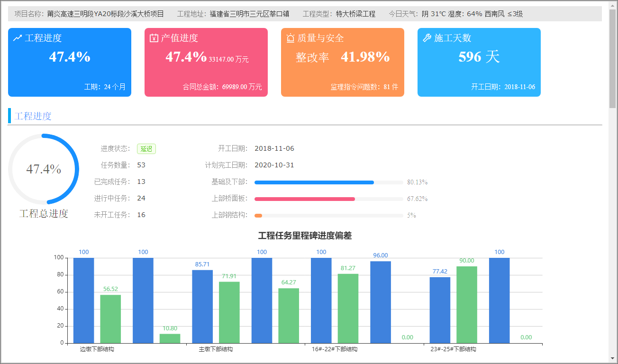Select the green bar labeled 56.52
Screen dimensions: 618x364
click(x=110, y=318)
